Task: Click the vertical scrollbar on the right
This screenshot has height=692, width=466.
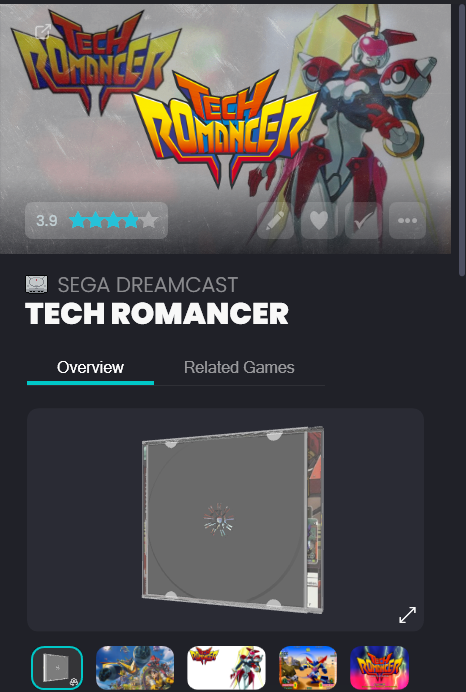Action: pyautogui.click(x=462, y=140)
